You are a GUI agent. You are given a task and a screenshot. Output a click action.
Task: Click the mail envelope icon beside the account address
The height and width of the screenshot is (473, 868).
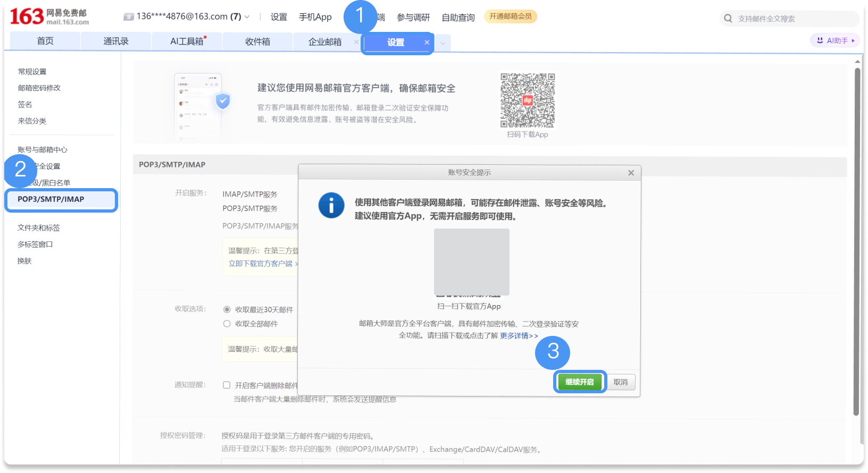pyautogui.click(x=129, y=17)
